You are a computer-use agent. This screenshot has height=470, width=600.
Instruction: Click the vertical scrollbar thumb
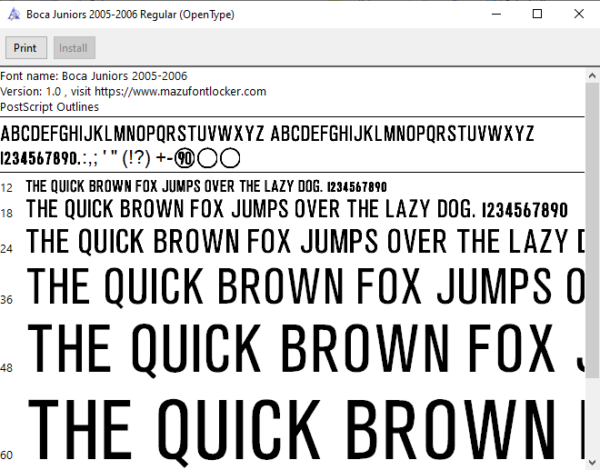tap(592, 230)
